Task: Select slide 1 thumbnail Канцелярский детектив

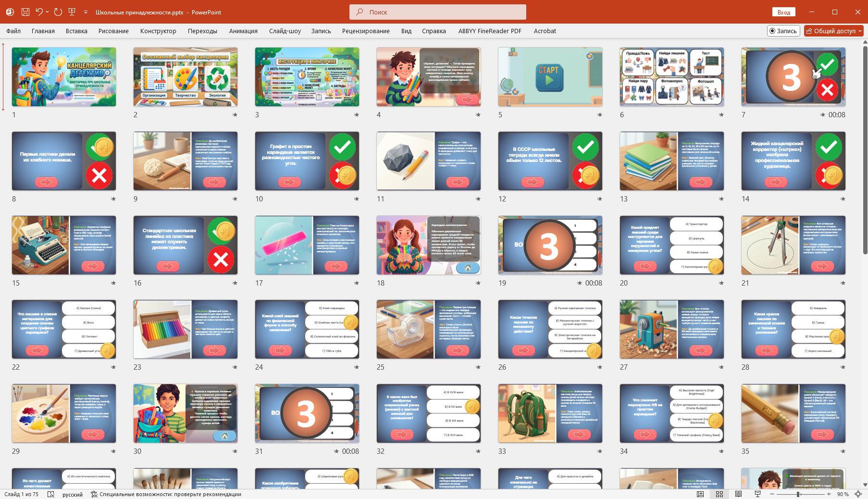Action: click(64, 77)
